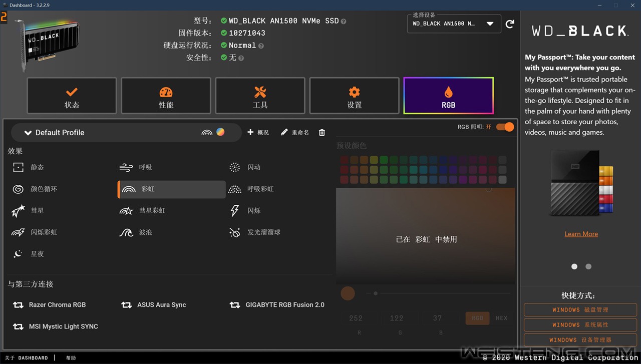Connect MSI Mystic Light SYNC

[55, 326]
